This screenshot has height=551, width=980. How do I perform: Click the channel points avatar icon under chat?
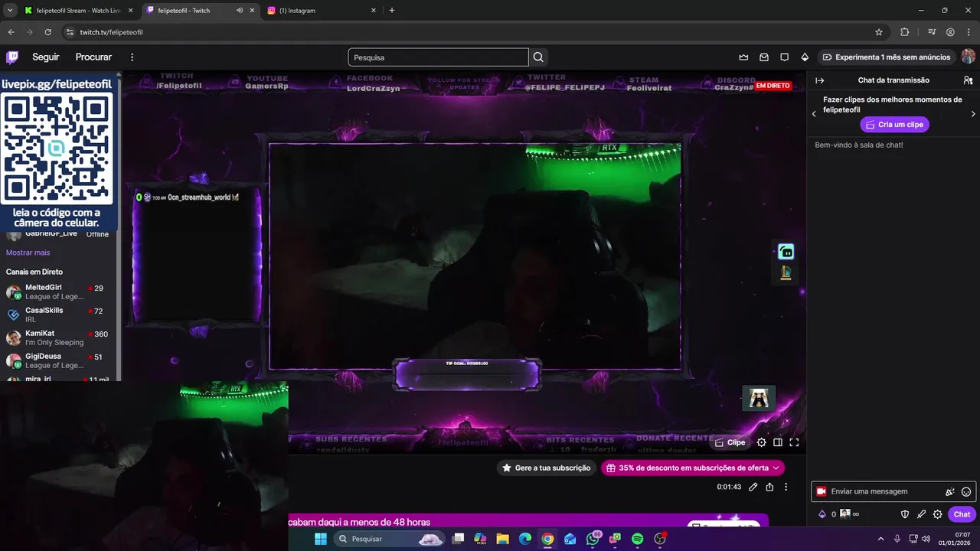click(845, 514)
